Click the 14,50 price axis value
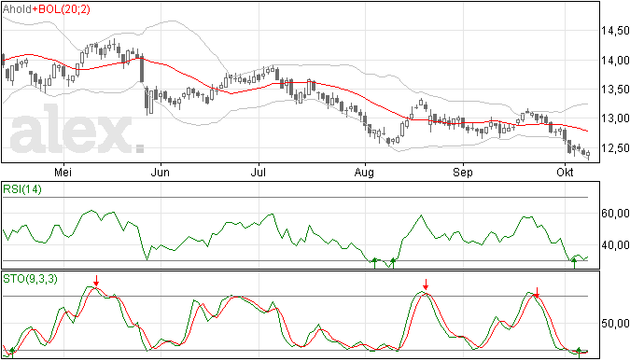The image size is (644, 361). pos(615,31)
